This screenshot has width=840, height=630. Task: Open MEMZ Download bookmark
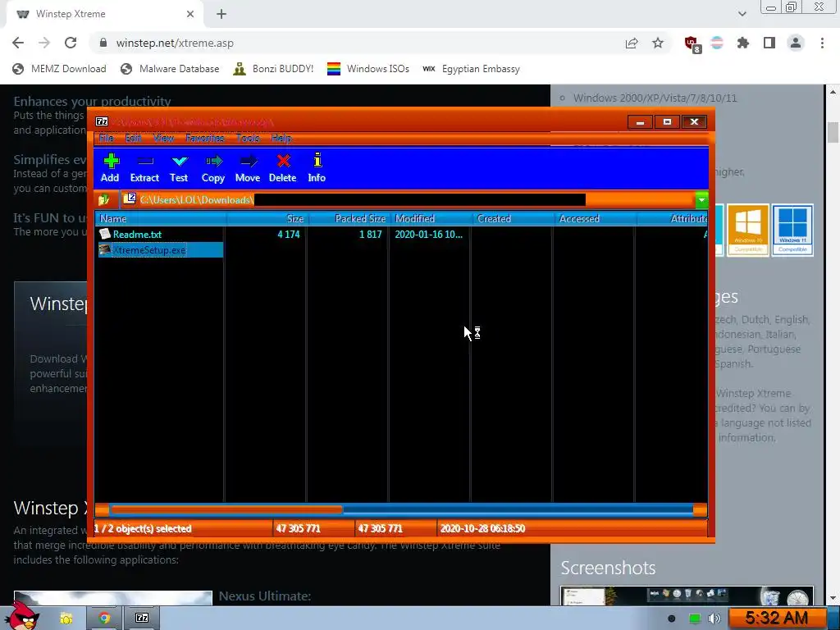coord(59,69)
